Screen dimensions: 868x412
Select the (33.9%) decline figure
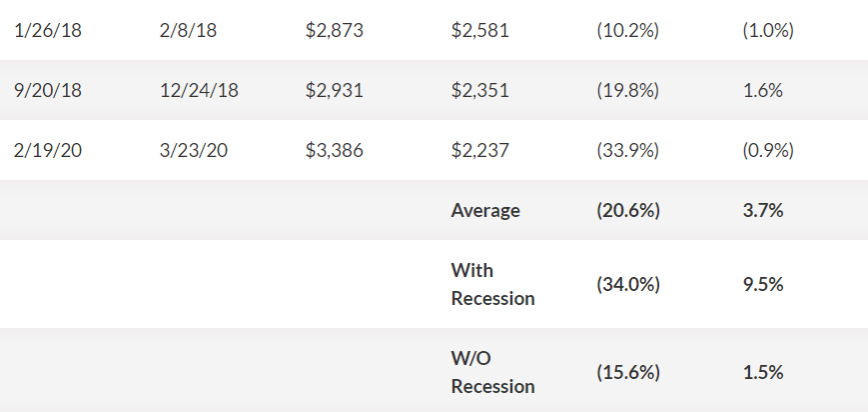(627, 150)
